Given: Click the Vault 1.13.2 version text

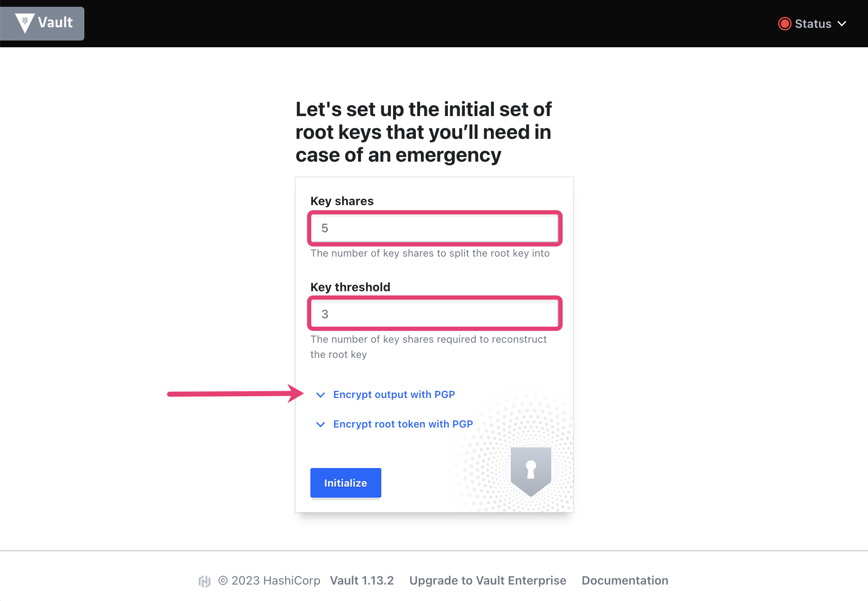Looking at the screenshot, I should (x=362, y=581).
